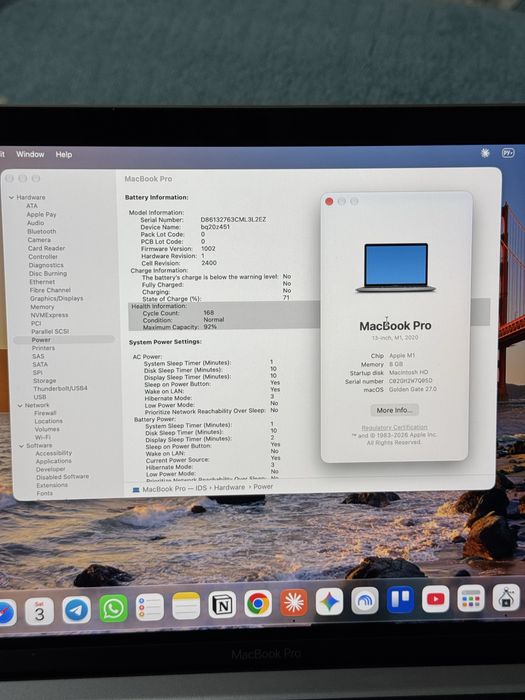525x700 pixels.
Task: Select Audio in the sidebar
Action: pos(35,223)
